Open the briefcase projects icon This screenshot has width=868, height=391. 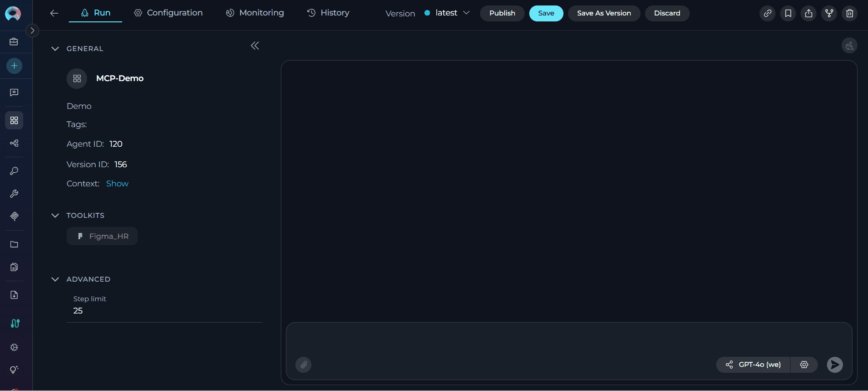pyautogui.click(x=14, y=42)
